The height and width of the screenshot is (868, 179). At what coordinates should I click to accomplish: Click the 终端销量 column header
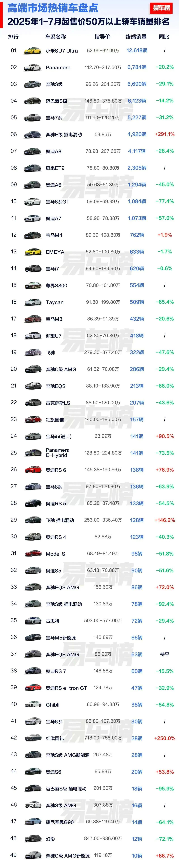(136, 37)
